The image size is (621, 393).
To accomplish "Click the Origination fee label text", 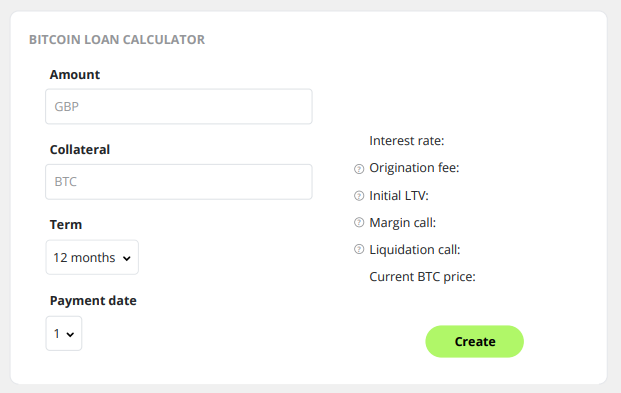I will [414, 168].
